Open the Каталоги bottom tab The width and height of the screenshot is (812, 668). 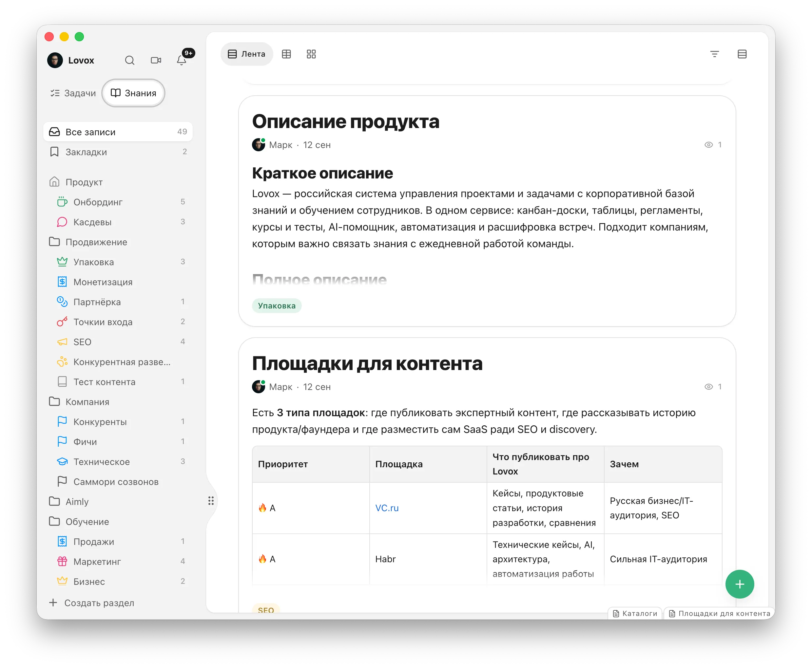635,613
